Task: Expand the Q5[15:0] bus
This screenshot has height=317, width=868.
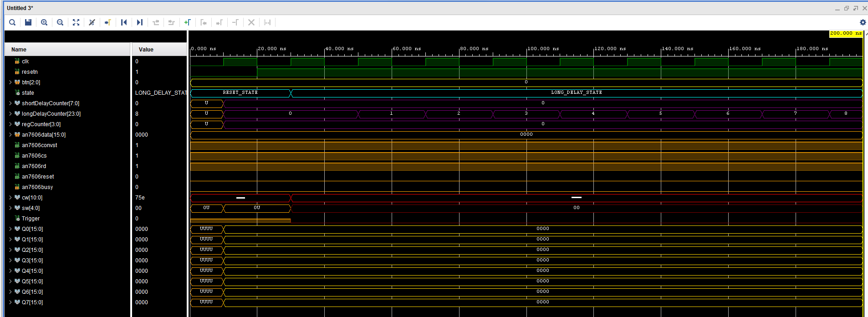Action: pyautogui.click(x=10, y=281)
